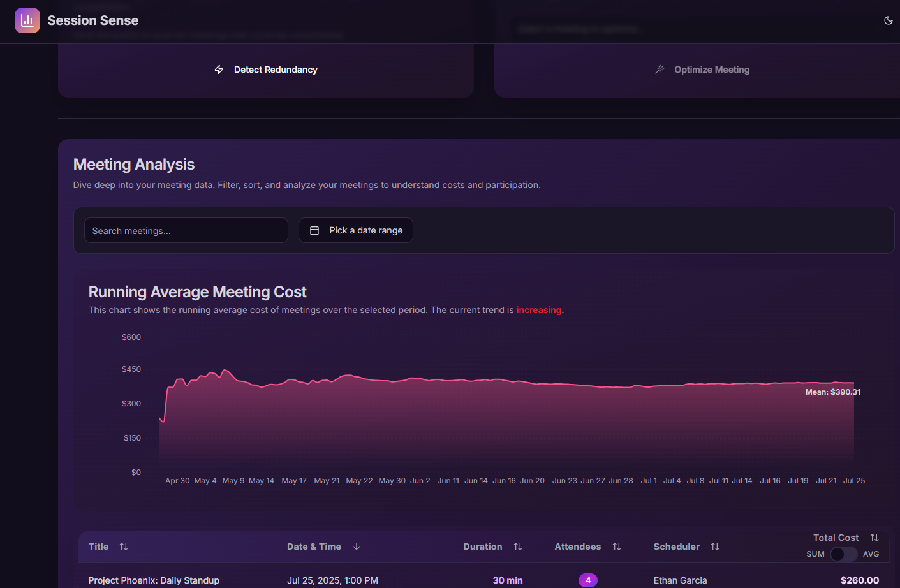
Task: Click the '$600' y-axis label
Action: click(x=131, y=337)
